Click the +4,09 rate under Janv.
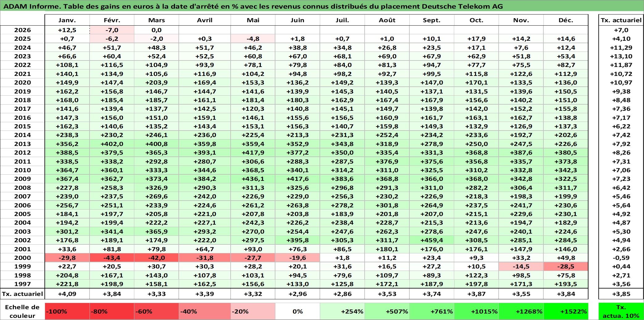The width and height of the screenshot is (644, 320). click(67, 294)
